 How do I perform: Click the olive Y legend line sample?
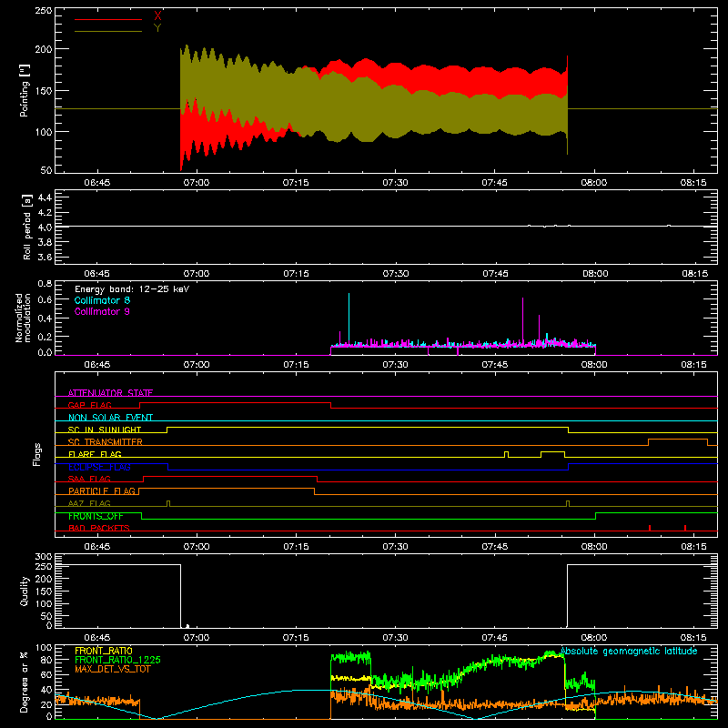click(x=108, y=31)
